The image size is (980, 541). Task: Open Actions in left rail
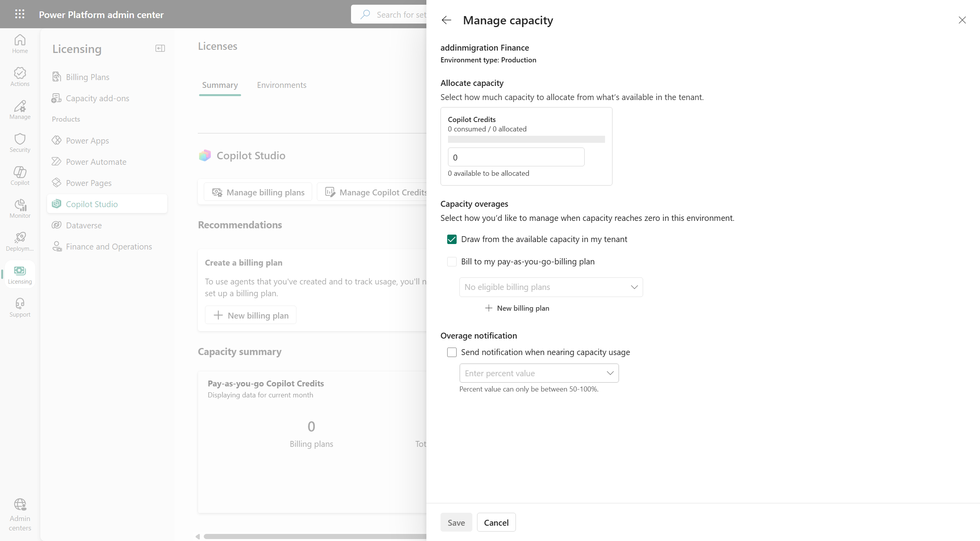tap(20, 77)
